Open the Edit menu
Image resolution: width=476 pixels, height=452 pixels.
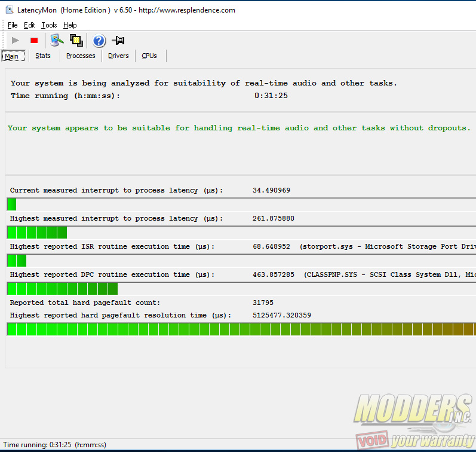point(29,25)
